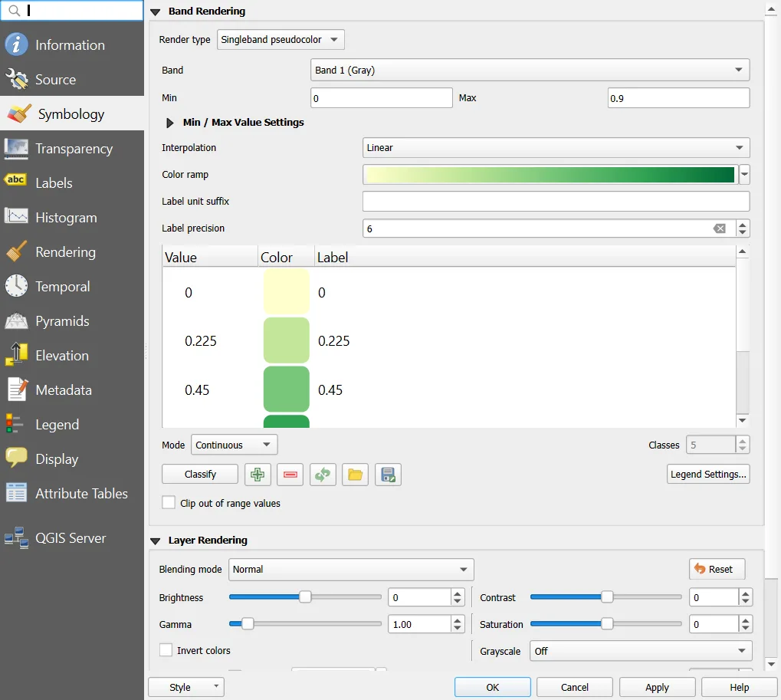Click the Rendering brush icon
Screen dimensions: 781x700
pyautogui.click(x=16, y=251)
